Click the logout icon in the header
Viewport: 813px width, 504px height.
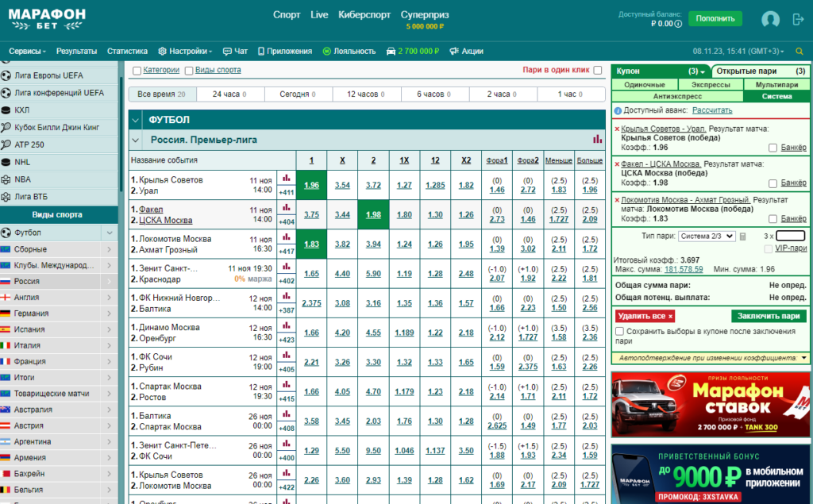point(798,19)
